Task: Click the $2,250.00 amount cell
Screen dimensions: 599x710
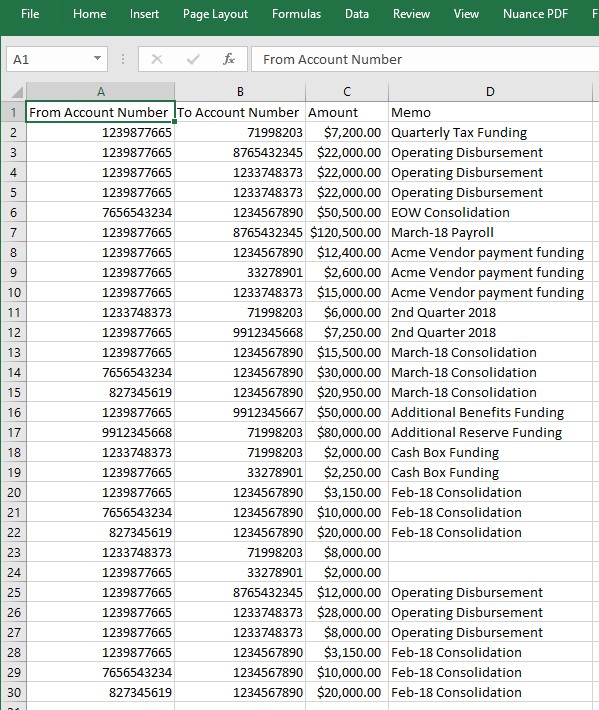Action: coord(347,472)
